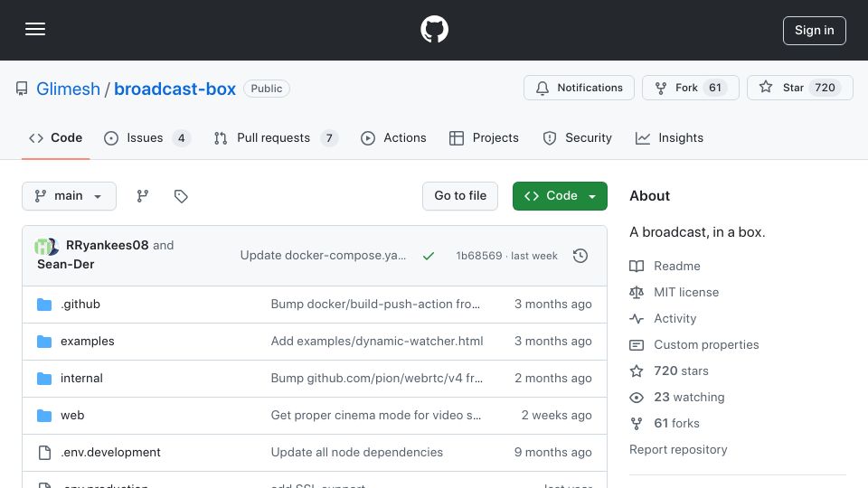Open the Activity link
The height and width of the screenshot is (488, 868).
pos(675,319)
